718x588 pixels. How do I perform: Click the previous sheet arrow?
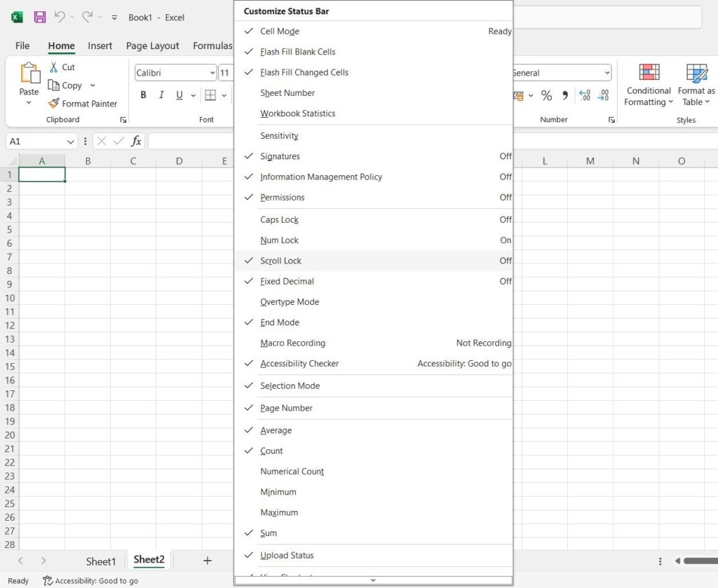[x=20, y=561]
